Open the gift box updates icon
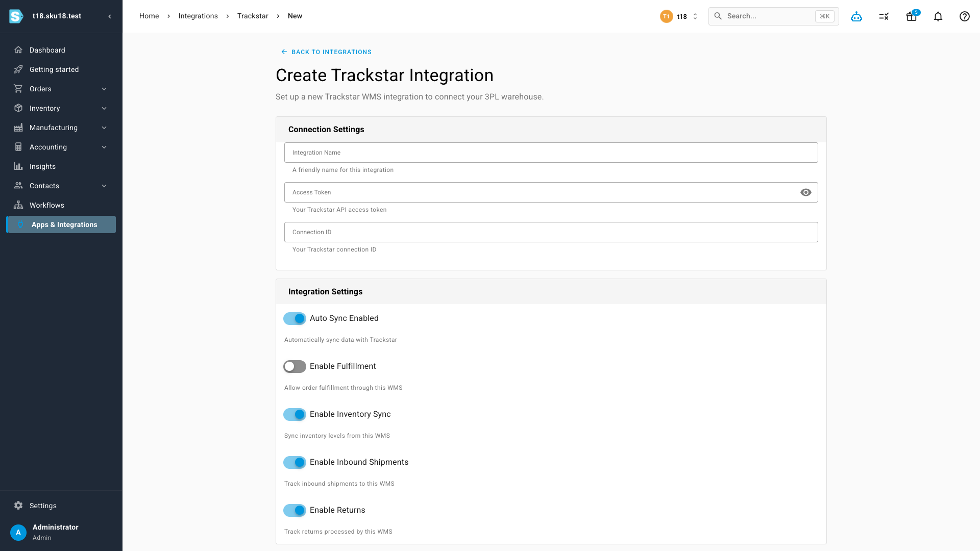Image resolution: width=980 pixels, height=551 pixels. 912,16
